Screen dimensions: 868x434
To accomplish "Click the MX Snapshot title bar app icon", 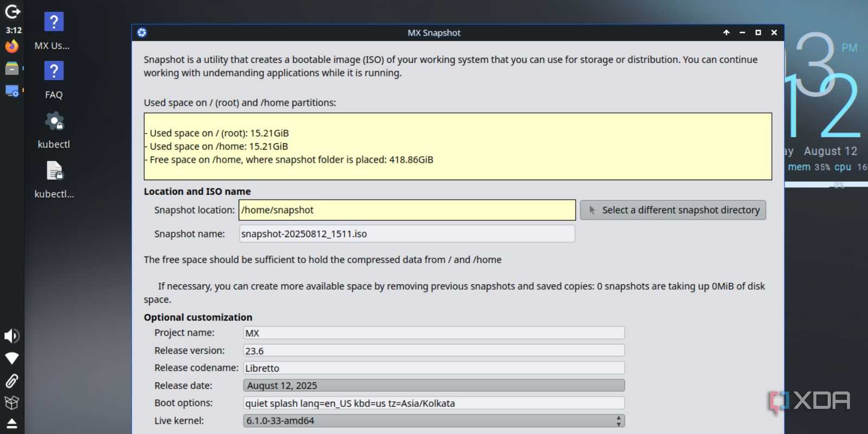I will (x=142, y=33).
